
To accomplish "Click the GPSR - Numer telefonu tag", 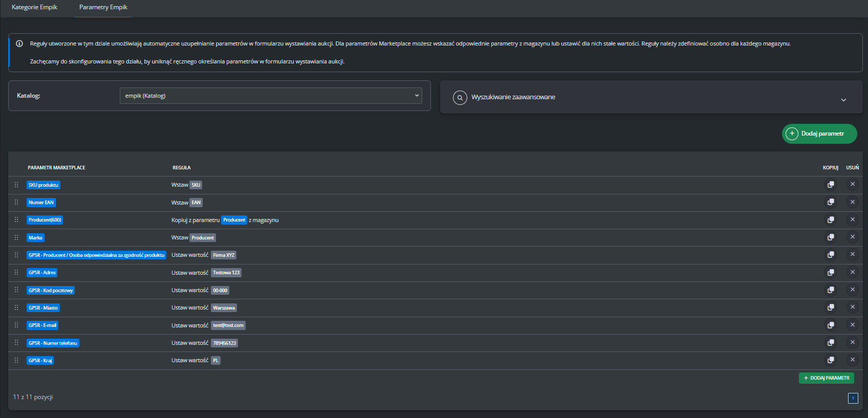I will (x=53, y=343).
